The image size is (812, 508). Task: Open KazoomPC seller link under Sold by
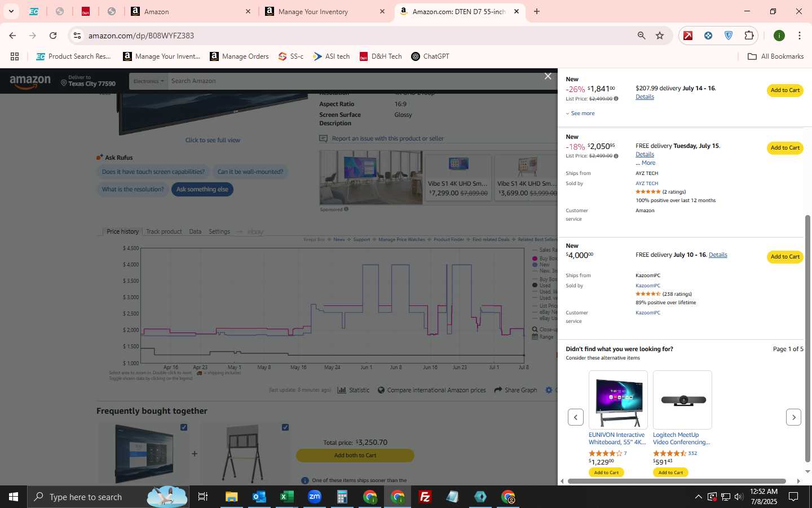[x=648, y=286]
